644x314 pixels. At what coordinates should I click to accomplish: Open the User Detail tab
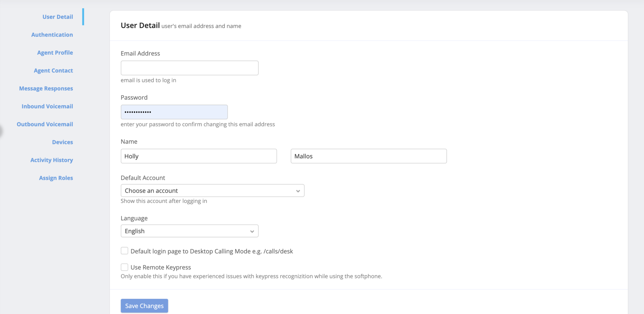58,17
